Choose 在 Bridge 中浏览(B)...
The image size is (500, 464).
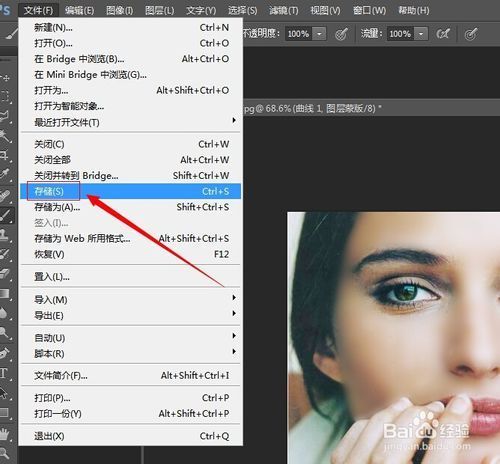coord(131,59)
